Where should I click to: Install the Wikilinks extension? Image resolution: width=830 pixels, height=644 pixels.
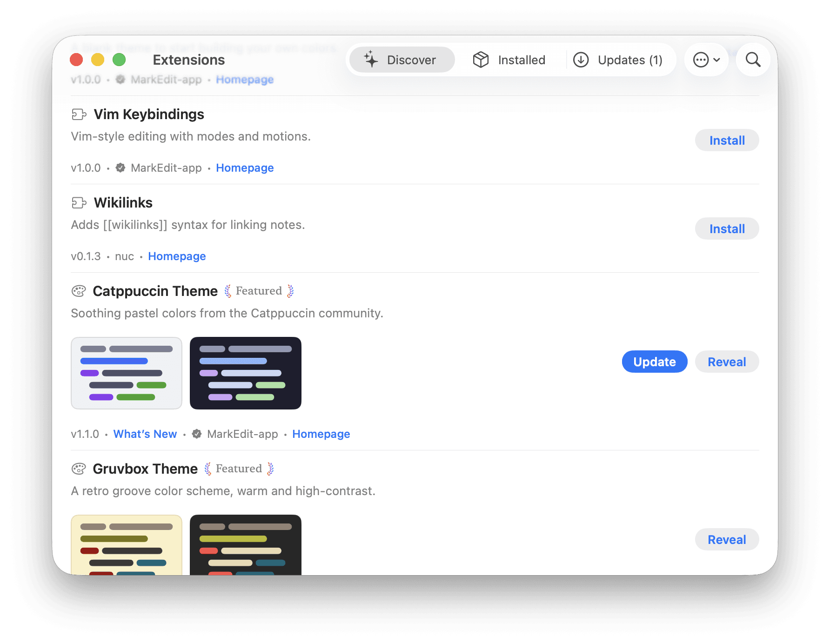[727, 228]
